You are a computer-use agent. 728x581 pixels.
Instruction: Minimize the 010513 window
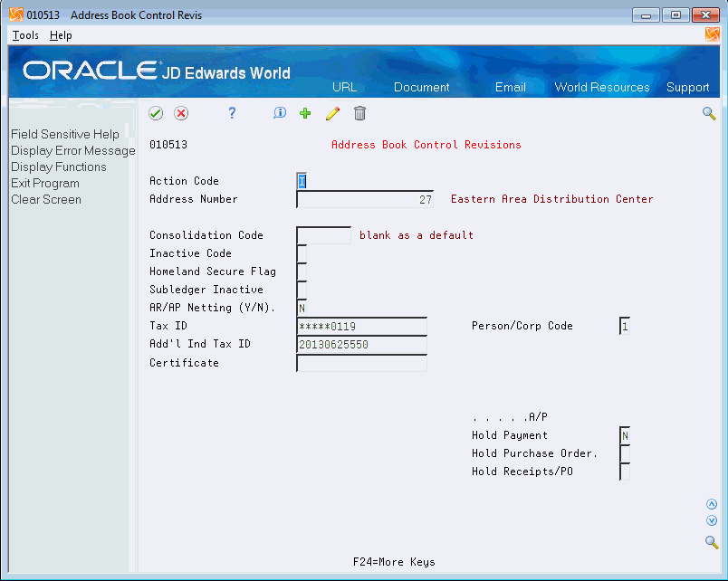(646, 15)
